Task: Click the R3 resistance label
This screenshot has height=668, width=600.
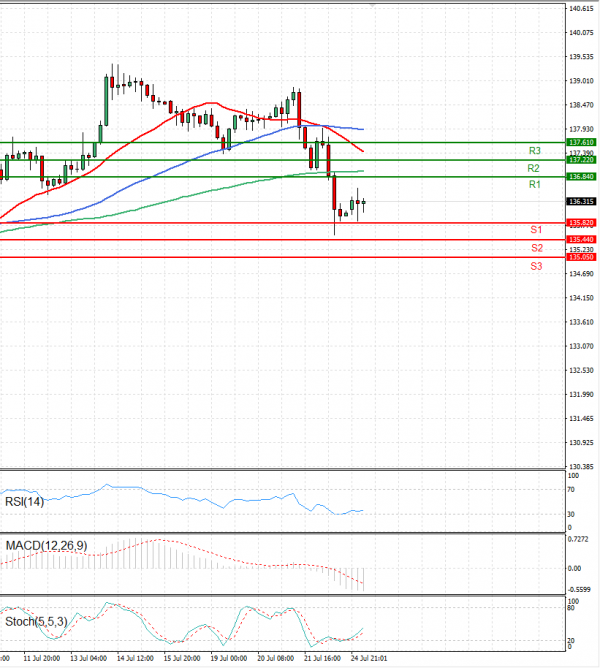Action: pos(534,150)
